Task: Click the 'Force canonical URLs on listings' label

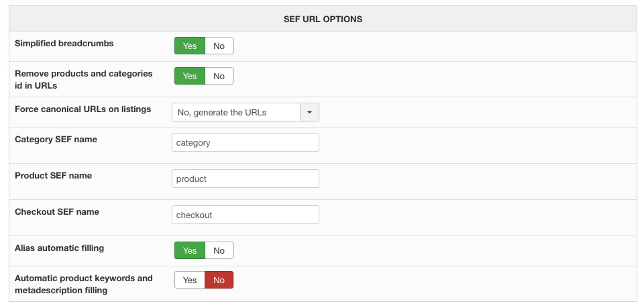Action: coord(83,109)
